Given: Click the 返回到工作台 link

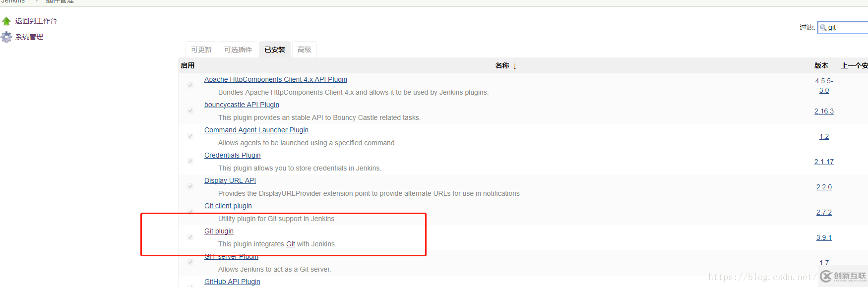Looking at the screenshot, I should (36, 21).
